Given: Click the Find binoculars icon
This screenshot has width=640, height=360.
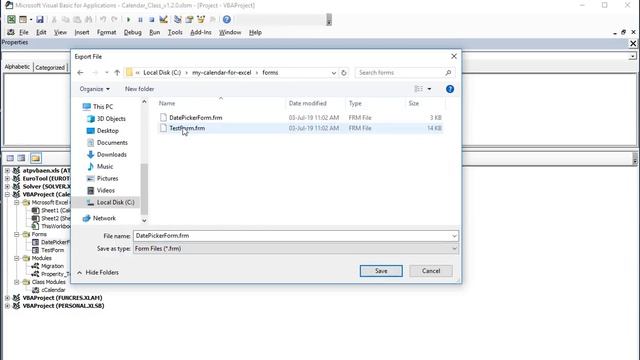Looking at the screenshot, I should pyautogui.click(x=89, y=19).
